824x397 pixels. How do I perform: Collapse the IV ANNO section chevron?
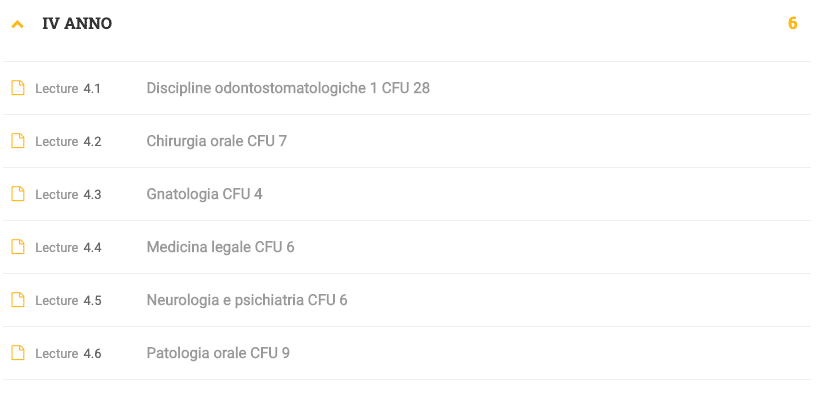(x=18, y=24)
